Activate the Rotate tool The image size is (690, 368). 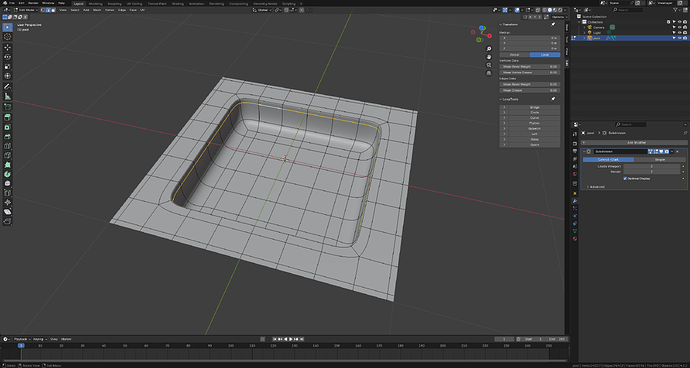pos(7,57)
